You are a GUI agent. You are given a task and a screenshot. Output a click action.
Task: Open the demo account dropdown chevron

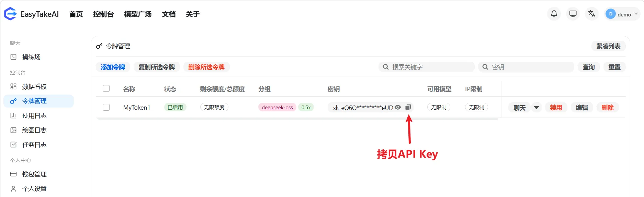pos(636,14)
